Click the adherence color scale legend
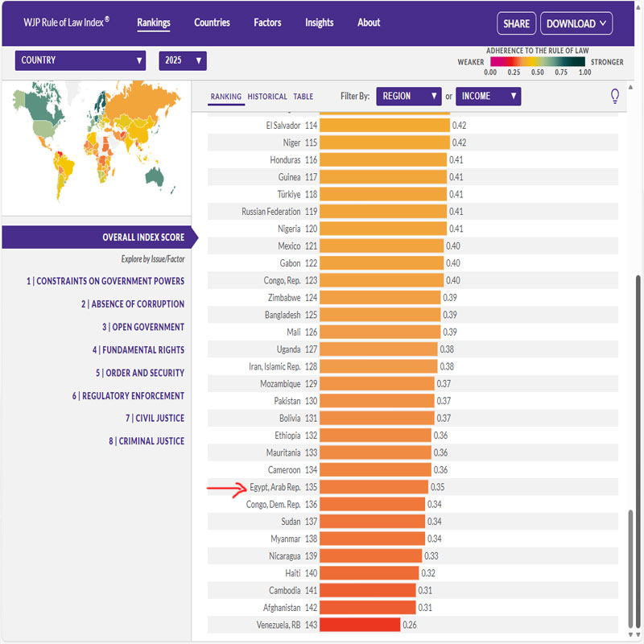 (x=537, y=62)
